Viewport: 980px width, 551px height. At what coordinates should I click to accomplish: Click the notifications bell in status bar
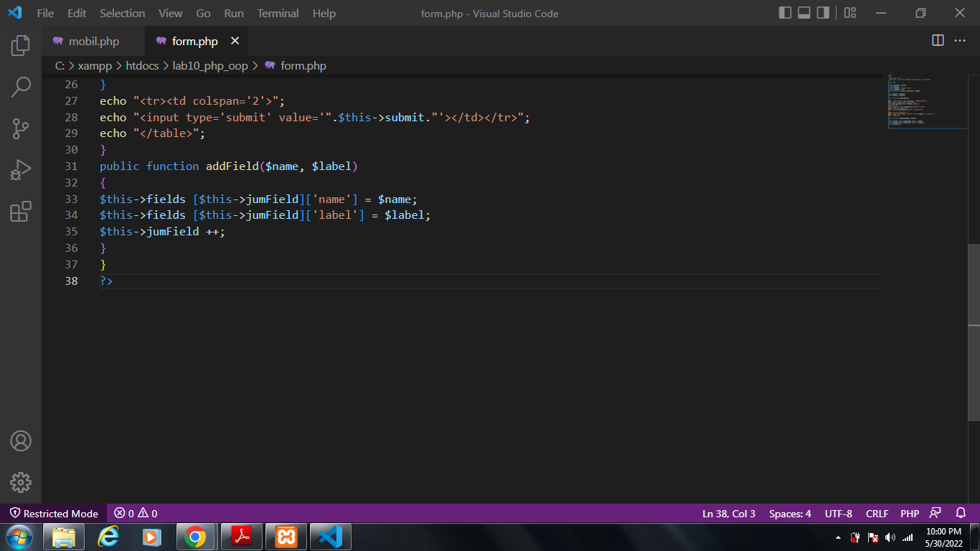click(961, 513)
